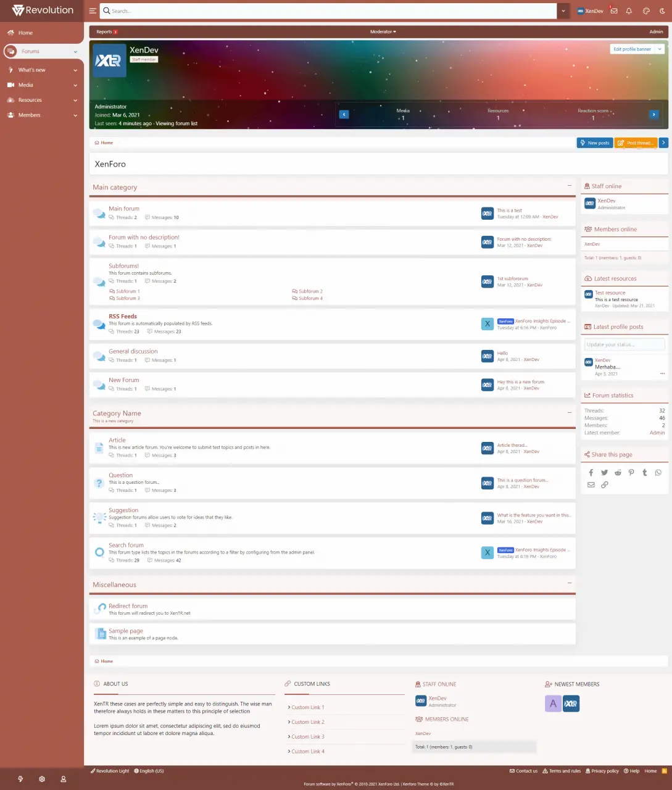This screenshot has height=790, width=672.
Task: Share page on Reddit
Action: (x=618, y=473)
